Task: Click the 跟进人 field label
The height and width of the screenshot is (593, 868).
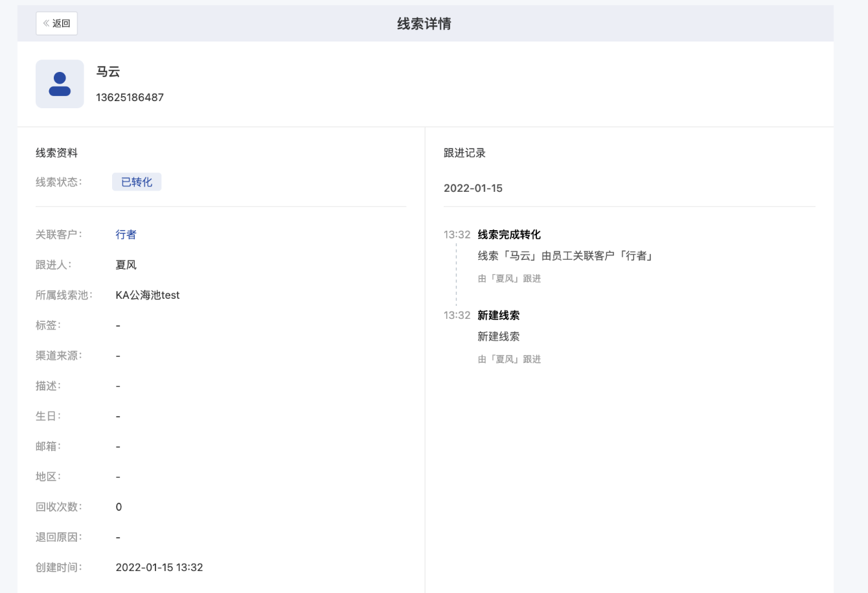Action: point(54,265)
